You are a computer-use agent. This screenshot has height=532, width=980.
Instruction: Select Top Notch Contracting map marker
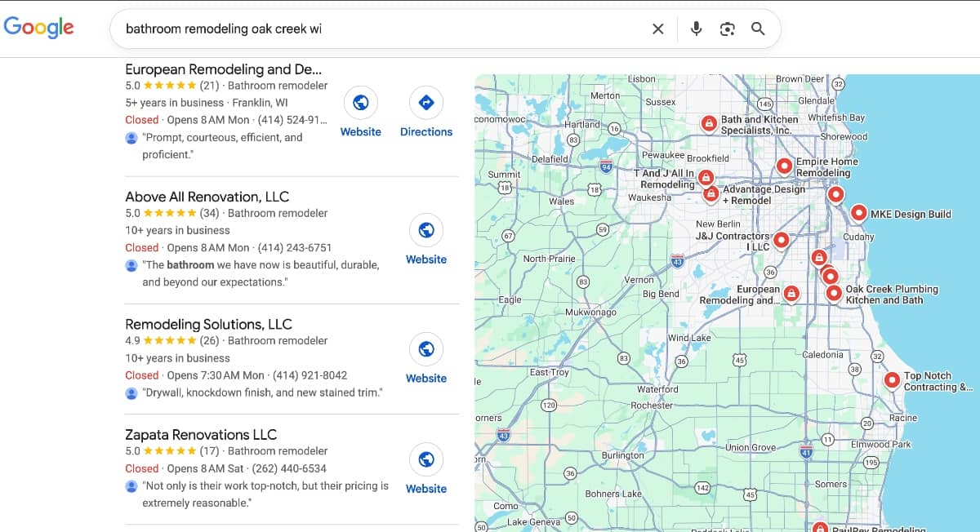tap(892, 380)
